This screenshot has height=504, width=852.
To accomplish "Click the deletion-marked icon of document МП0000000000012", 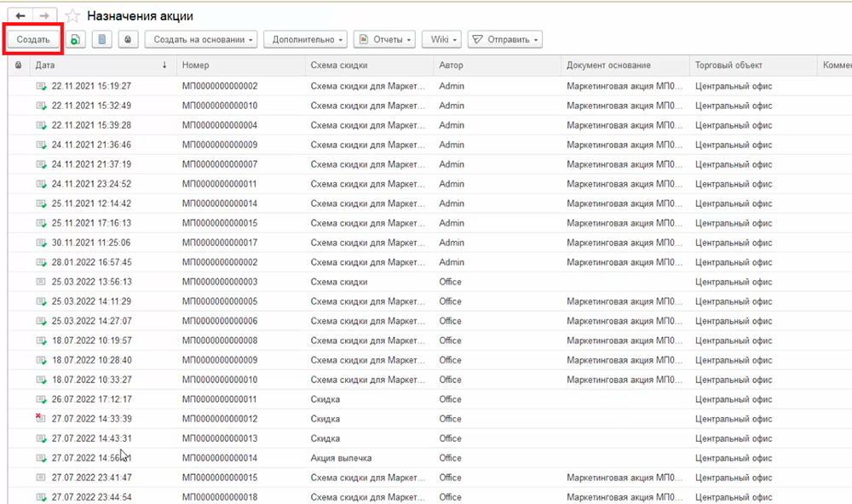I will [40, 419].
